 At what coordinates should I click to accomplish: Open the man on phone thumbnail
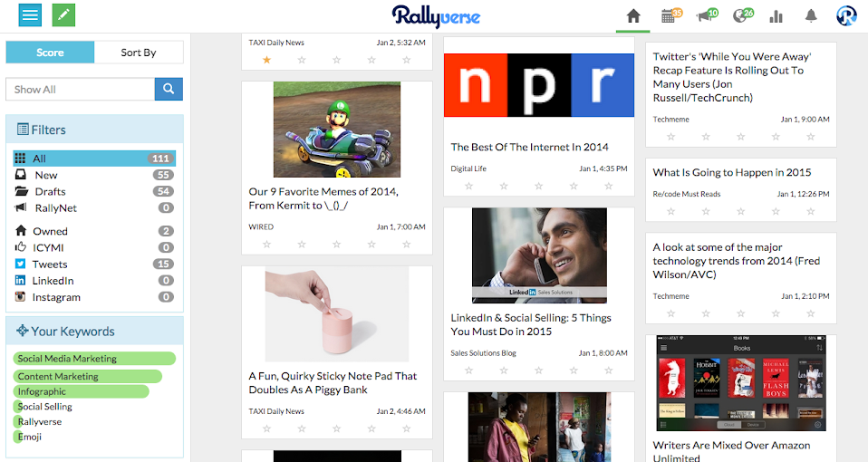tap(539, 255)
